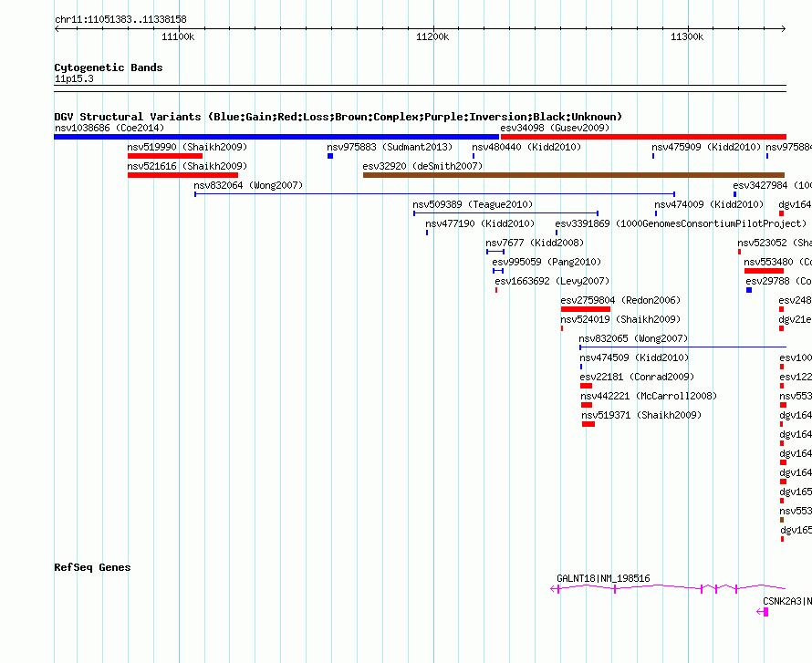Click the nsv519371 (Shaikh2009) label
The width and height of the screenshot is (812, 663).
[641, 415]
